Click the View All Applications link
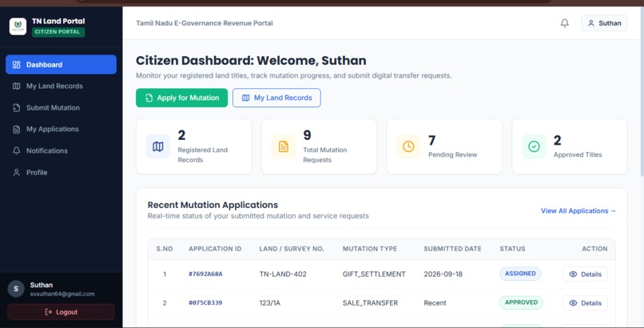This screenshot has width=644, height=328. pos(578,211)
